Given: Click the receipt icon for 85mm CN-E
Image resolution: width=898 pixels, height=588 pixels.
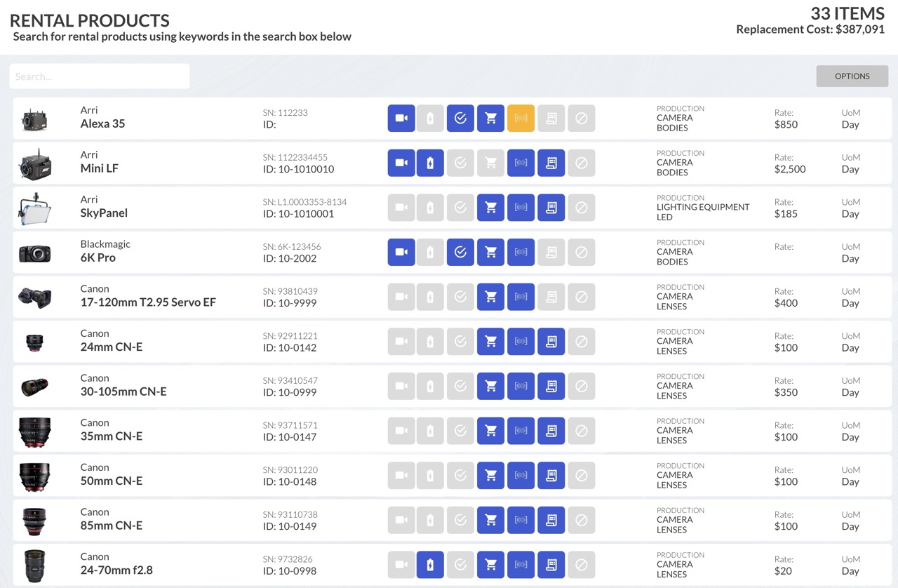Looking at the screenshot, I should tap(551, 521).
